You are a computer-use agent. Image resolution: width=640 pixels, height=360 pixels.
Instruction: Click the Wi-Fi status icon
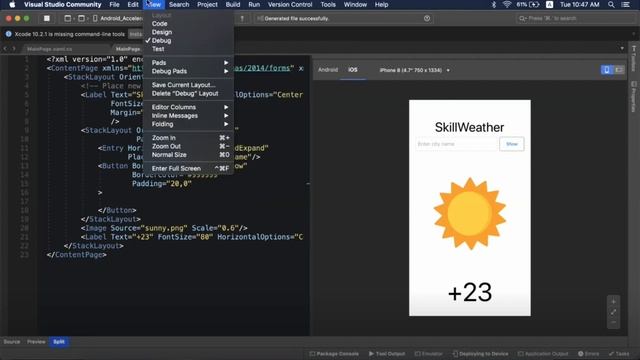(507, 4)
